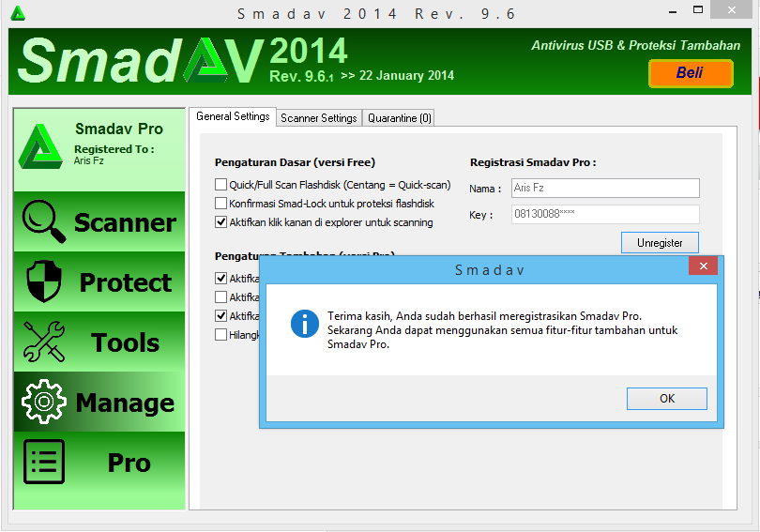The height and width of the screenshot is (532, 760).
Task: Select the Manage label in sidebar
Action: pos(125,403)
